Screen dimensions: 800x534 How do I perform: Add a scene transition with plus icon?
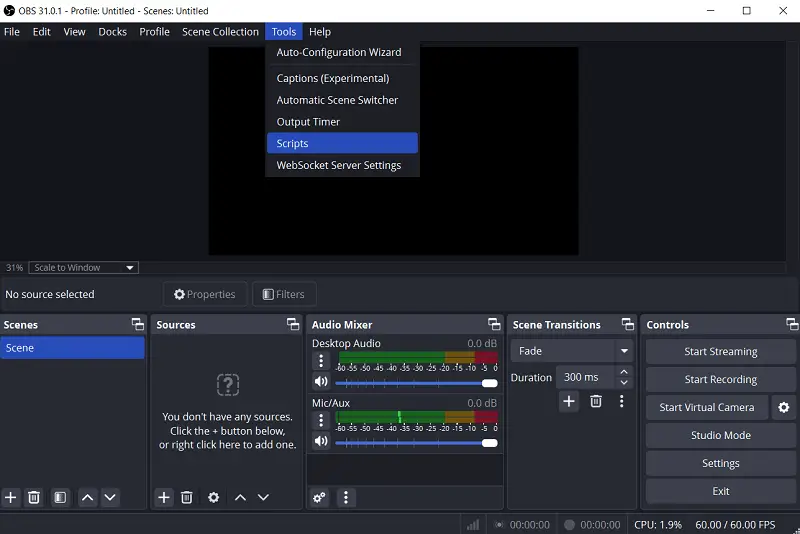point(569,401)
